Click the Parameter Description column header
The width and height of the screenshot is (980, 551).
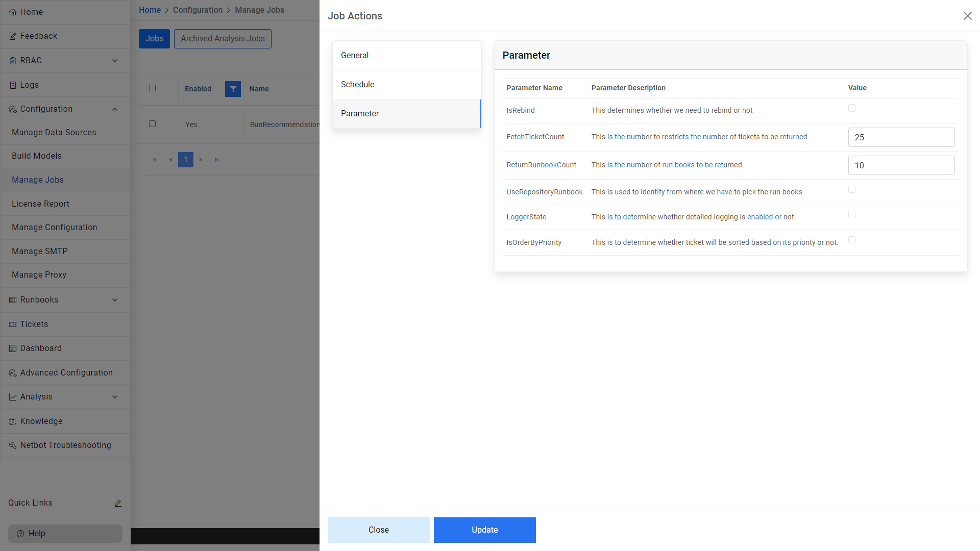tap(628, 88)
